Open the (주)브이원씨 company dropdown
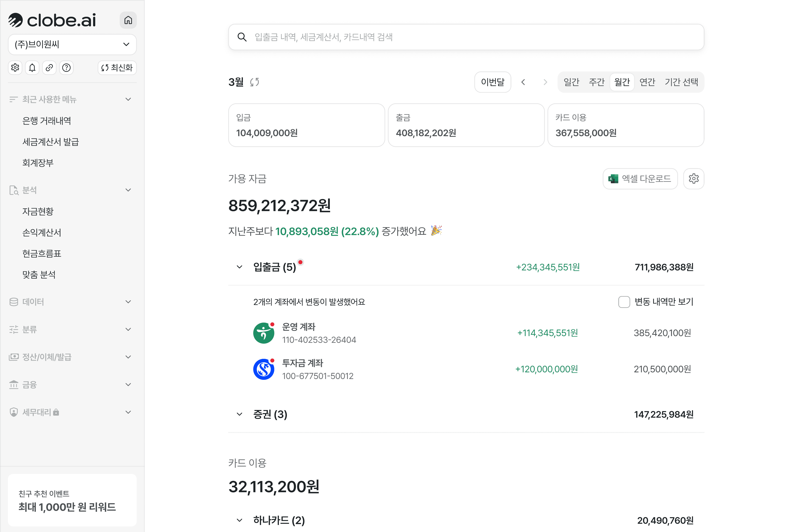Screen dimensions: 788x532 tap(72, 44)
